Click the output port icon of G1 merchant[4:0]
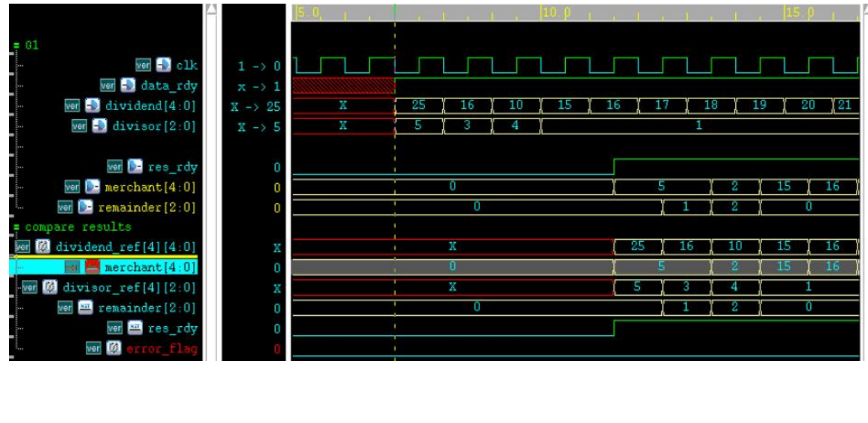This screenshot has height=423, width=868. coord(92,187)
